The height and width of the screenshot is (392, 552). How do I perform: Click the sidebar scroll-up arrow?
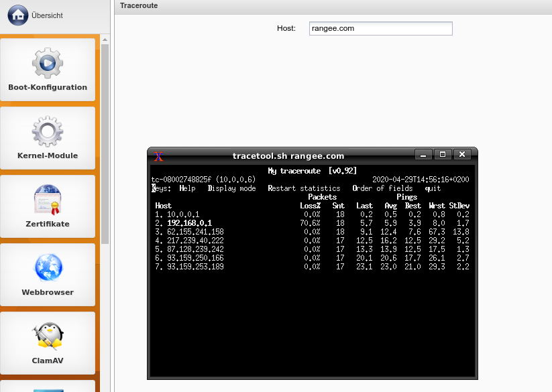(105, 40)
